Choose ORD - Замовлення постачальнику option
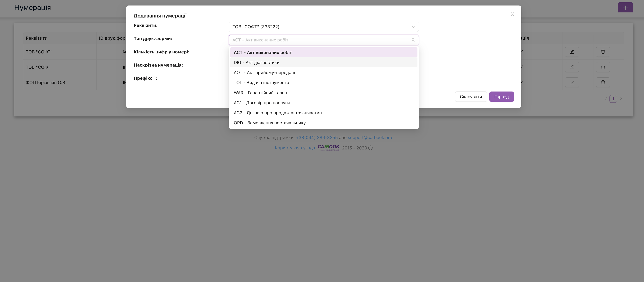This screenshot has width=644, height=282. coord(269,123)
